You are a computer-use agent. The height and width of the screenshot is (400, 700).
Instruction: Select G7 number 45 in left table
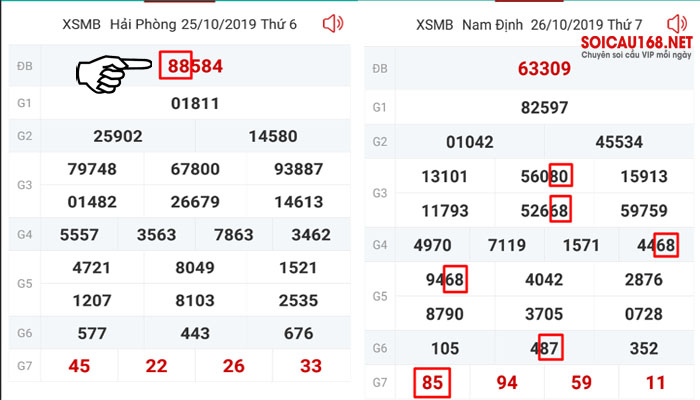point(79,366)
